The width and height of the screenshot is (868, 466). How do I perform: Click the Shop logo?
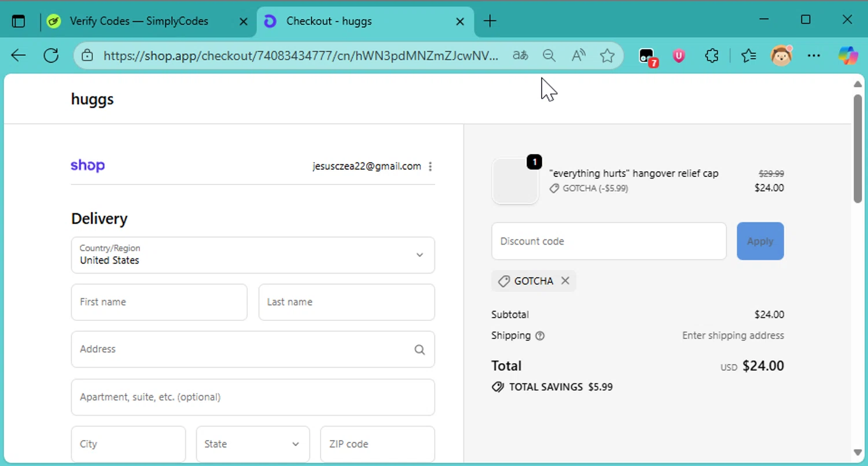[88, 165]
